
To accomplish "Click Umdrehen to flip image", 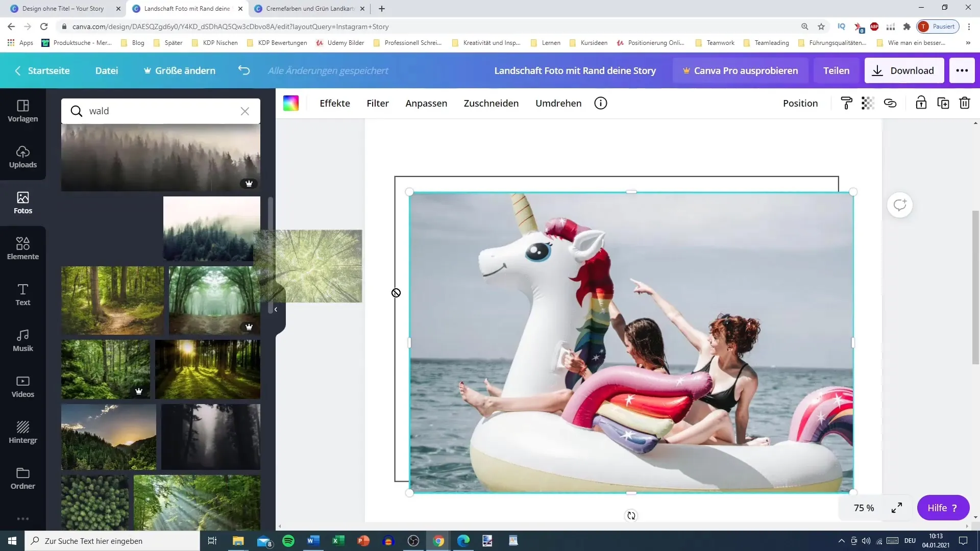I will coord(558,103).
